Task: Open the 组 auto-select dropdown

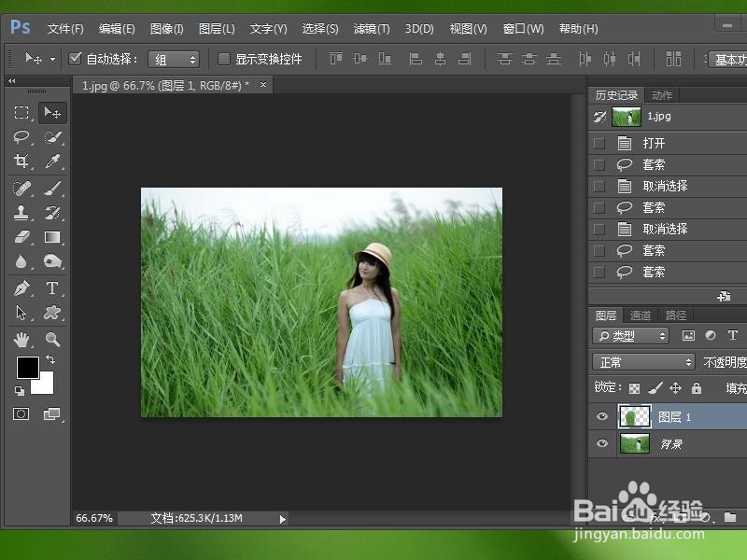Action: pyautogui.click(x=174, y=60)
